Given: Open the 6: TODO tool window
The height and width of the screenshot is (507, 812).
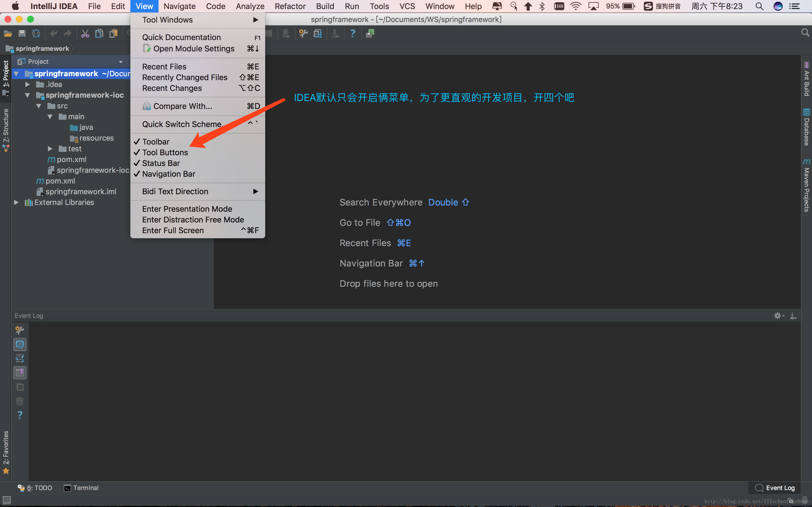Looking at the screenshot, I should coord(35,488).
